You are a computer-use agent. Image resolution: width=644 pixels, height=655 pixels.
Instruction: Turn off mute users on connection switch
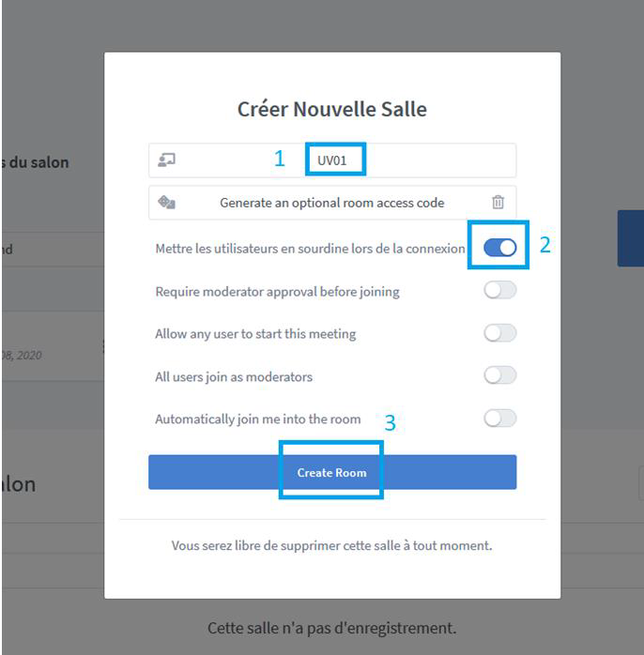[499, 248]
